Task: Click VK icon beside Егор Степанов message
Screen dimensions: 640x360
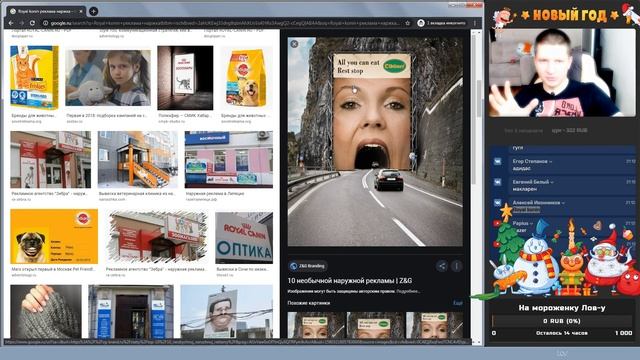Action: click(498, 162)
